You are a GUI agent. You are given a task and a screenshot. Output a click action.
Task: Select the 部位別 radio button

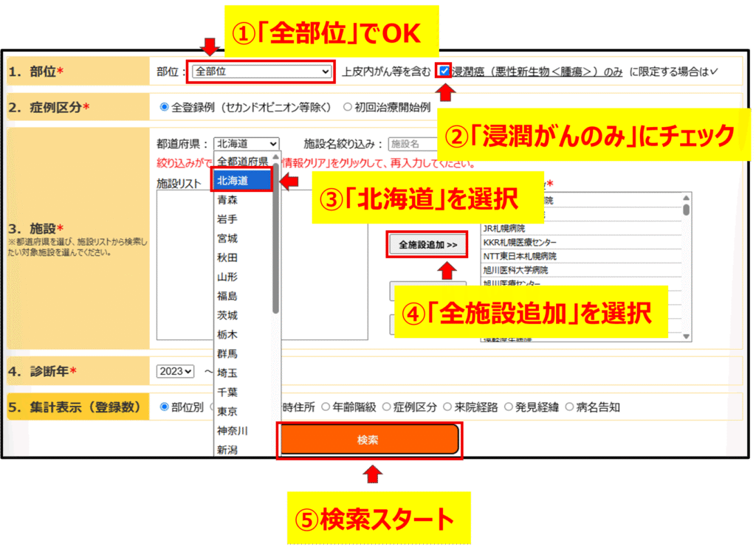165,407
